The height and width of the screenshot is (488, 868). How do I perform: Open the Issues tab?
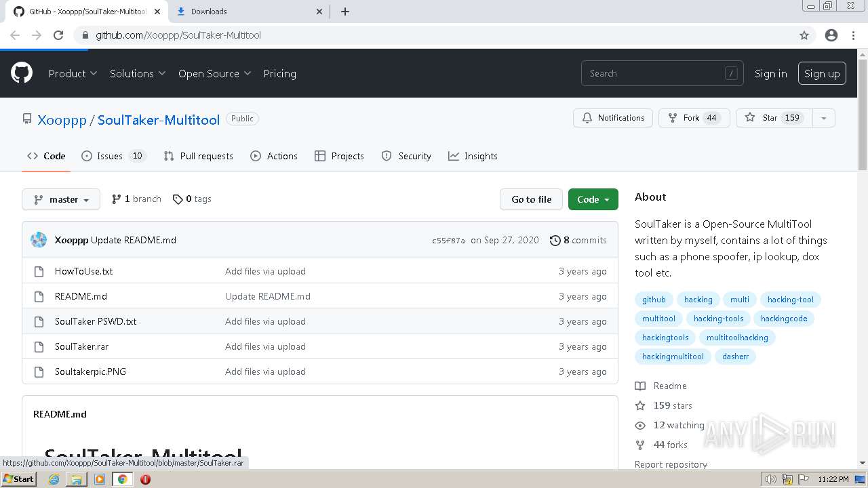[113, 156]
